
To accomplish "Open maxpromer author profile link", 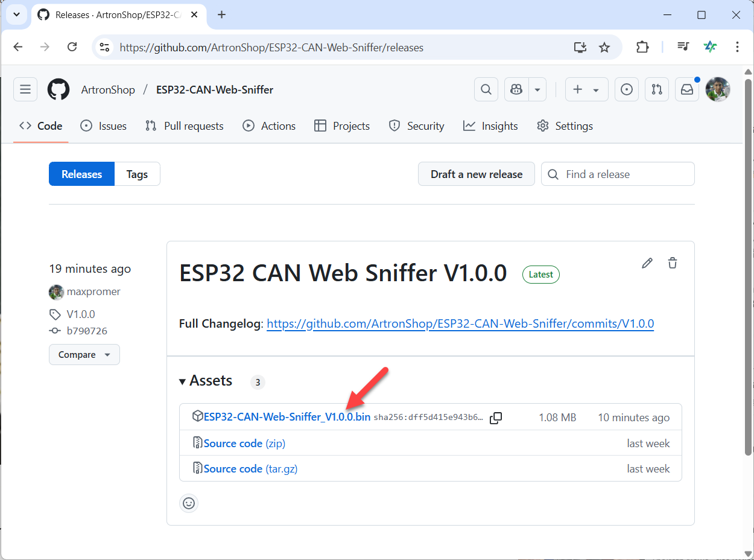I will 93,292.
